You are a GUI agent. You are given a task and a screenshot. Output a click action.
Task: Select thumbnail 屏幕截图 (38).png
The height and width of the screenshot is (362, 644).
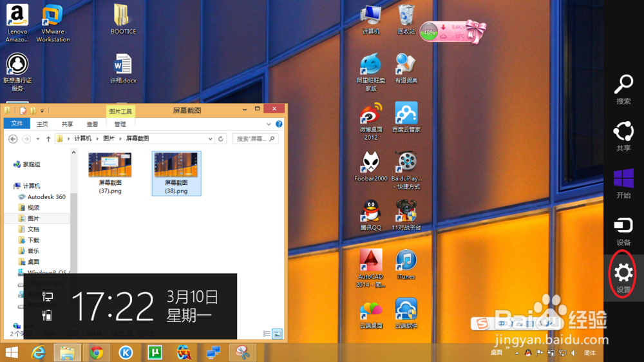pyautogui.click(x=176, y=173)
